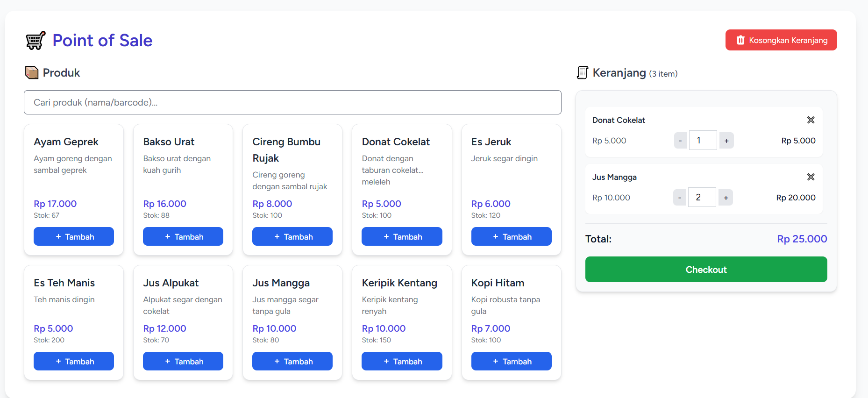This screenshot has height=398, width=868.
Task: Add Bakso Urat using Tambah
Action: tap(183, 236)
